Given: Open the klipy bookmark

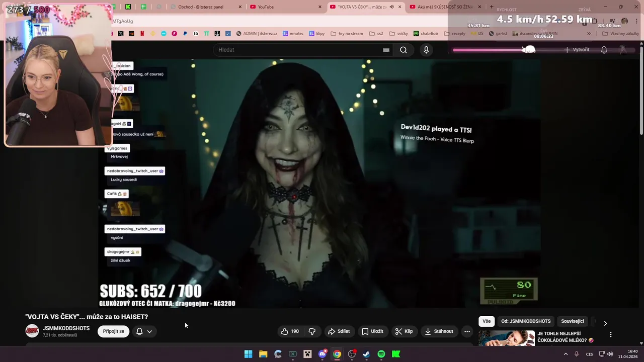Looking at the screenshot, I should [316, 34].
